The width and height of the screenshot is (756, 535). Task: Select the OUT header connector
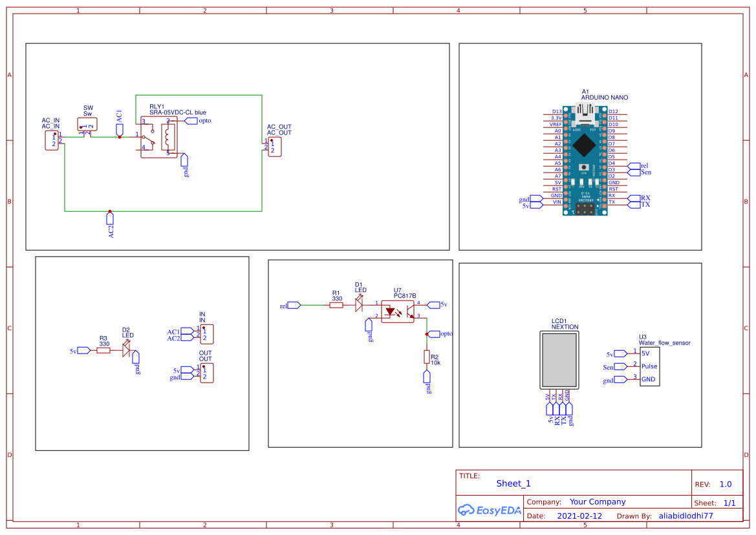click(x=206, y=372)
